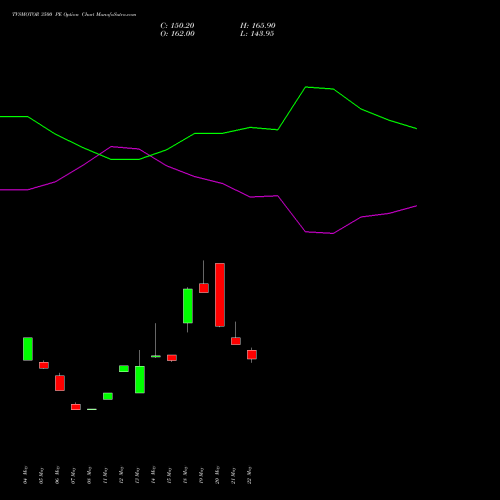Click the tall green candle for 18 May
This screenshot has width=500, height=500.
[x=188, y=306]
